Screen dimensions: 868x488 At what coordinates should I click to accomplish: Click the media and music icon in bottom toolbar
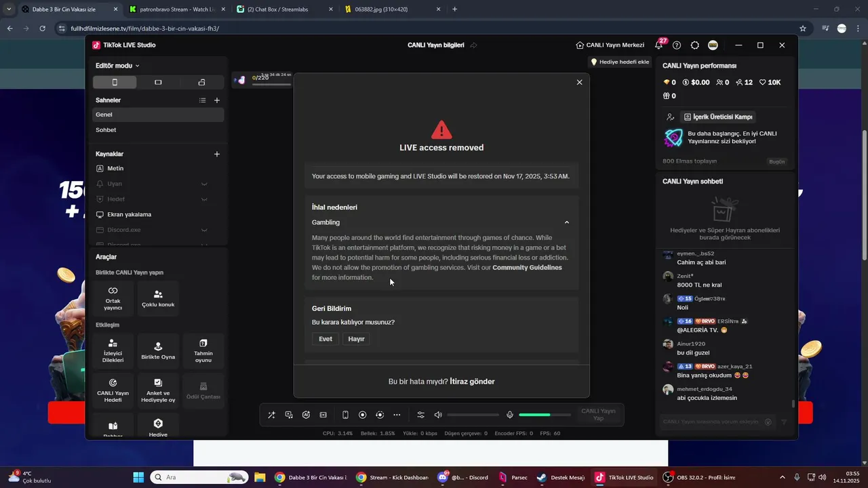tap(289, 415)
